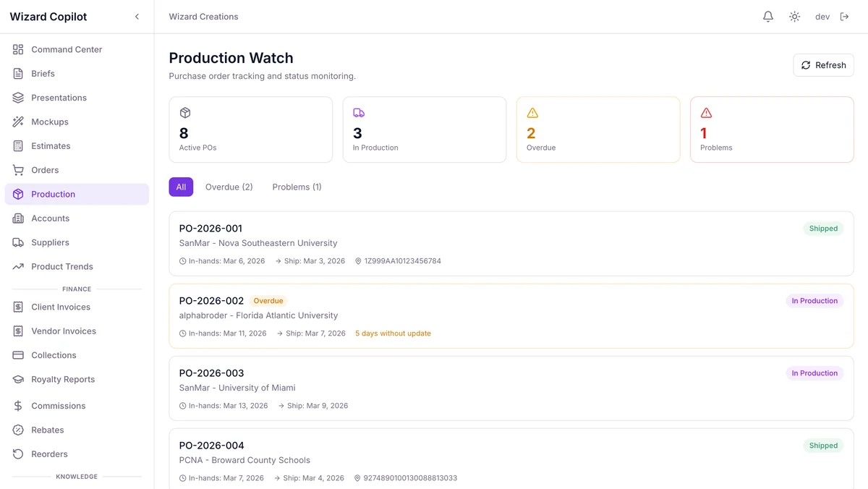
Task: Click the red Problems alert icon
Action: tap(706, 113)
